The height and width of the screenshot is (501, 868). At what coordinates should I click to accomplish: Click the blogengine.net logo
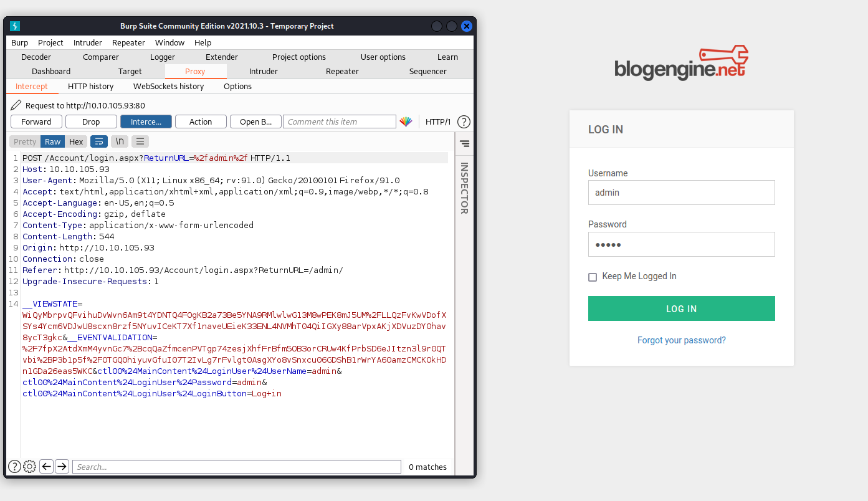[681, 63]
